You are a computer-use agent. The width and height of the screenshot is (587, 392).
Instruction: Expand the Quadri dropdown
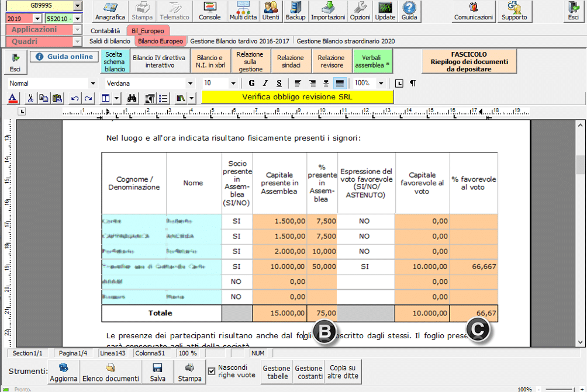click(x=78, y=41)
